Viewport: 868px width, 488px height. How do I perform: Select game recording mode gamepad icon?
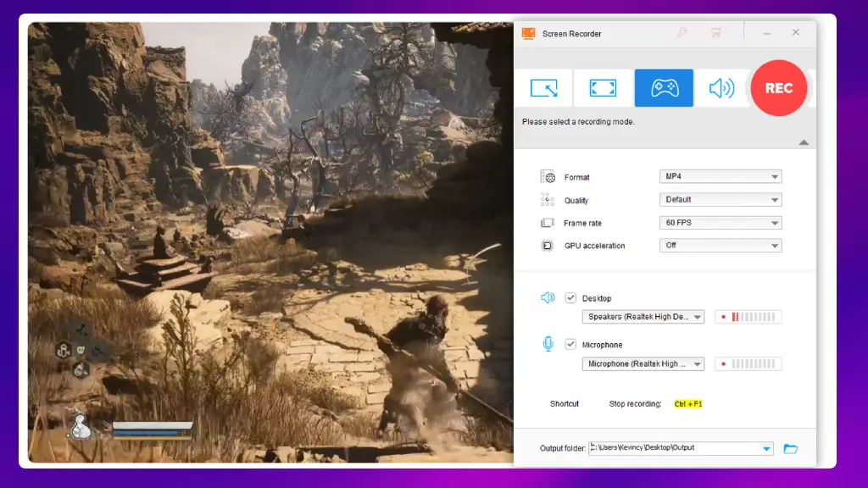point(664,88)
